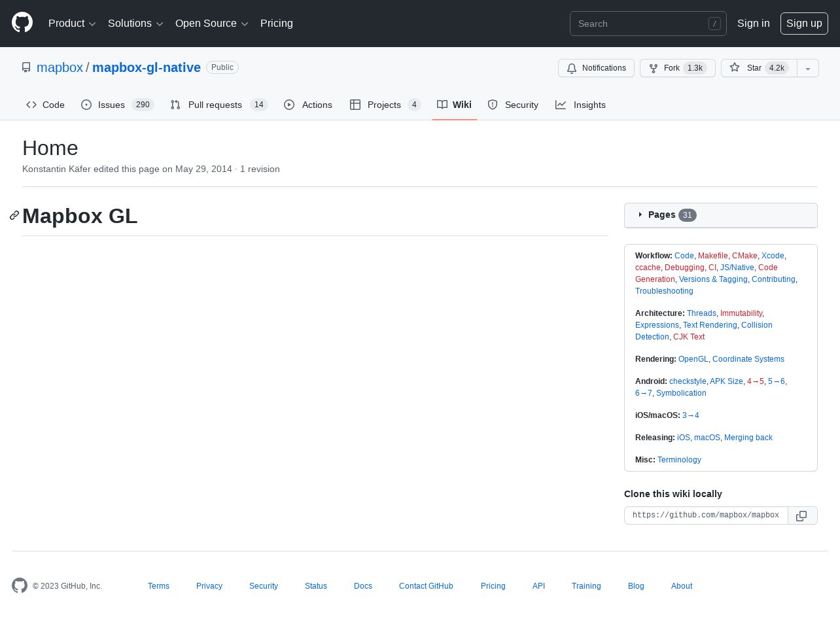Open the OpenGL rendering page
Screen dimensions: 840x626
pos(693,359)
